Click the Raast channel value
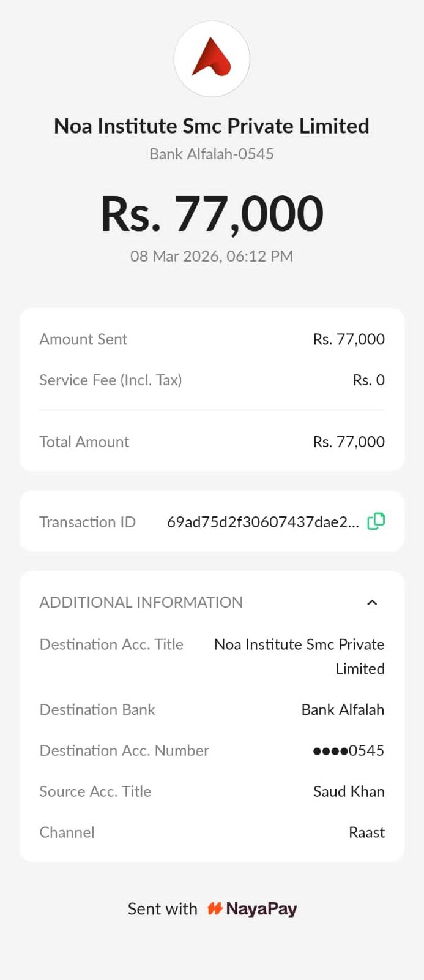 [366, 833]
